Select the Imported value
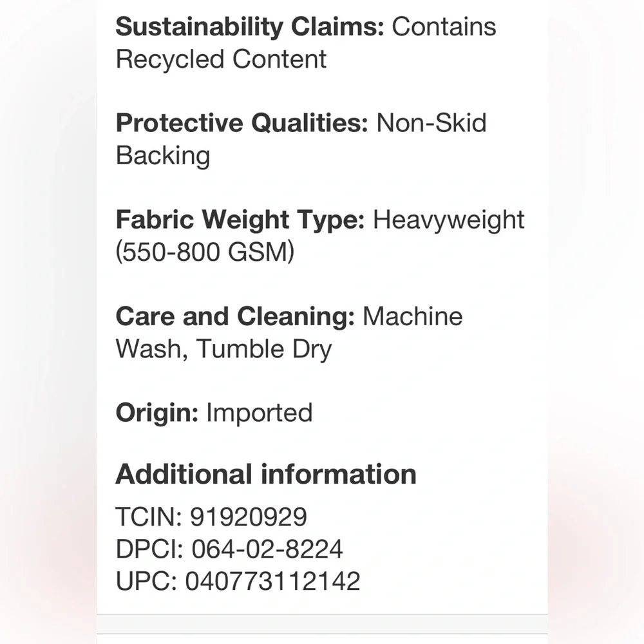Viewport: 644px width, 644px height. pos(259,413)
